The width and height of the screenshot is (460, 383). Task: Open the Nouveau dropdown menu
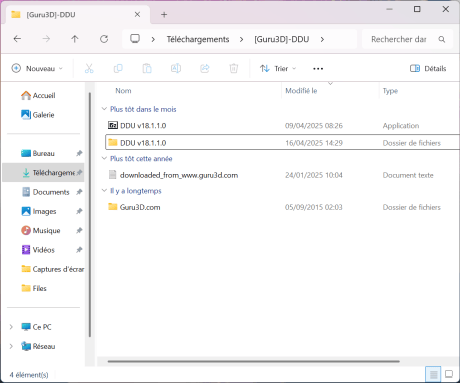coord(37,68)
